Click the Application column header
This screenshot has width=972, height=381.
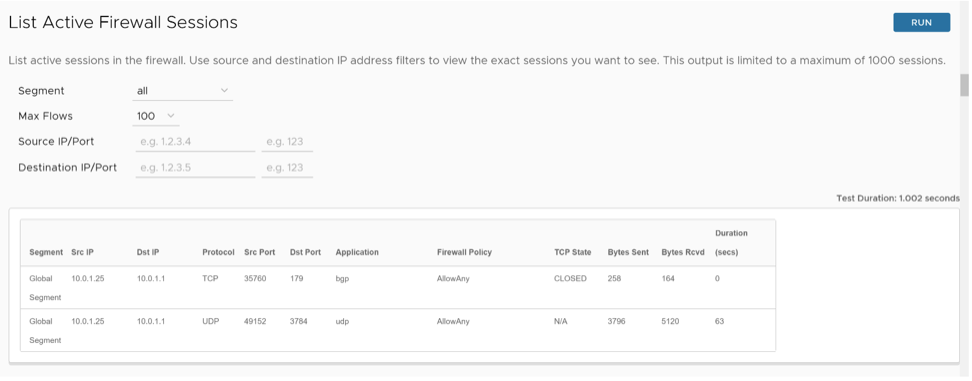pyautogui.click(x=357, y=252)
